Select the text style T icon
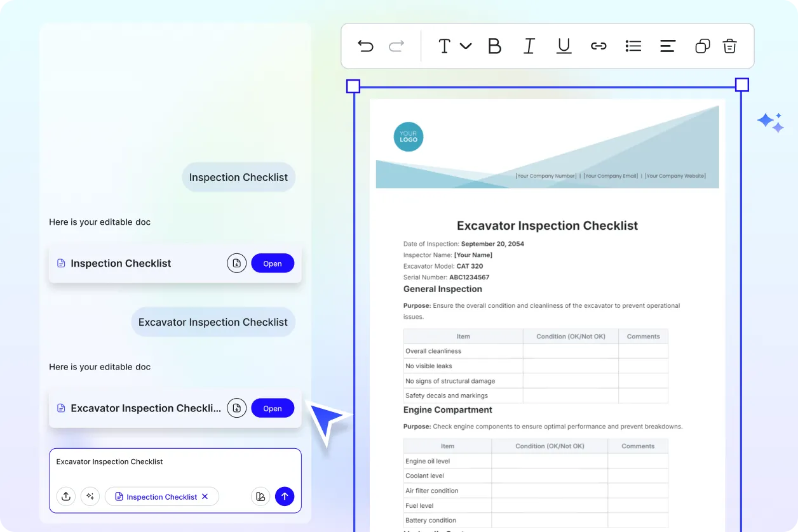Viewport: 798px width, 532px height. pos(445,46)
